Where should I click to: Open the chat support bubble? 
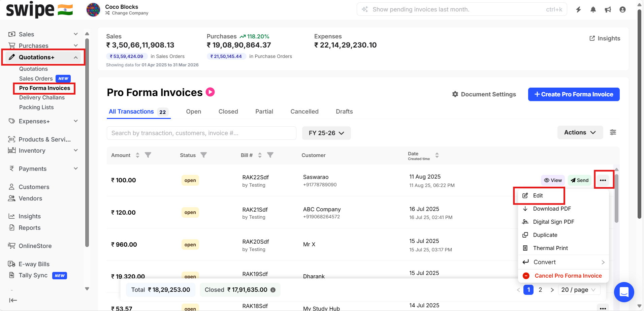(x=624, y=292)
